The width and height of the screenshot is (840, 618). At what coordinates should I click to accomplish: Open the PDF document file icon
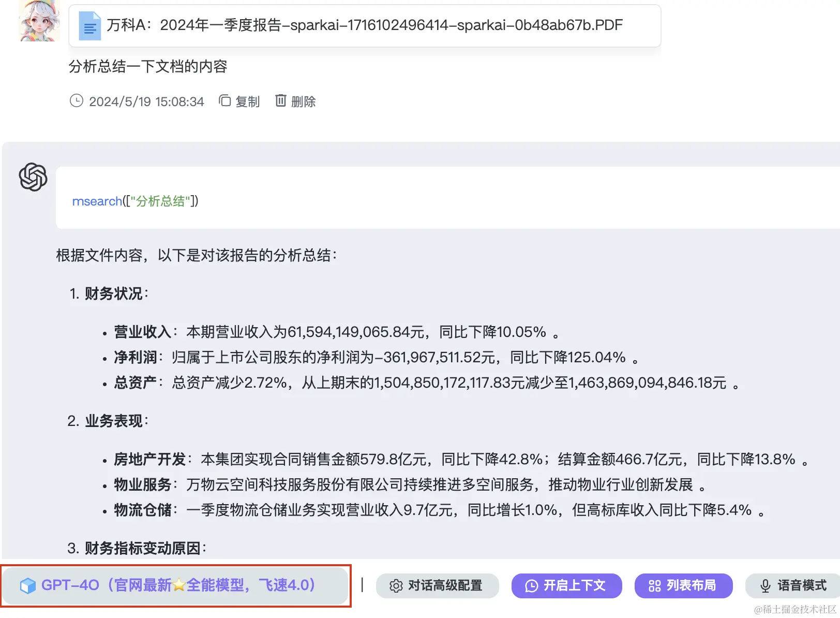89,25
